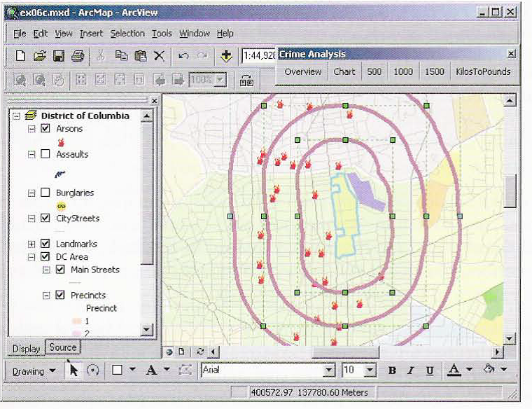Collapse the Arsons layer legend
Viewport: 532px width, 409px height.
[x=31, y=129]
